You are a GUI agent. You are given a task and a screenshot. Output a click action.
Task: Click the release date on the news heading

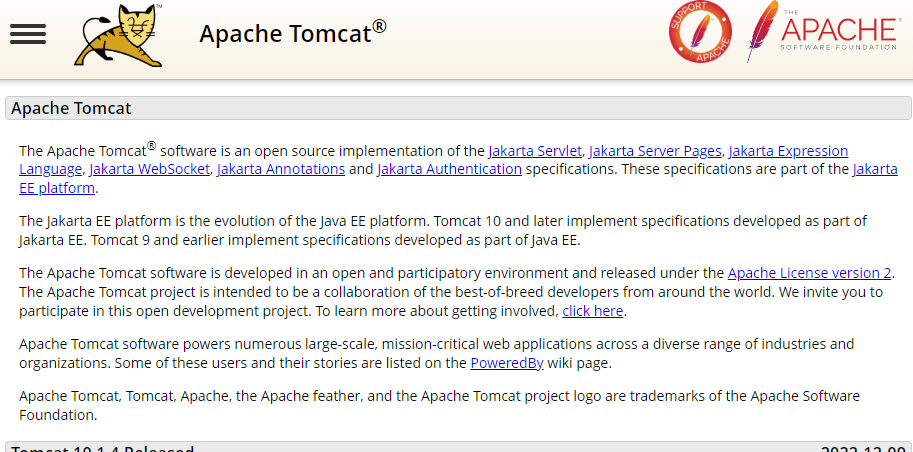[x=864, y=448]
